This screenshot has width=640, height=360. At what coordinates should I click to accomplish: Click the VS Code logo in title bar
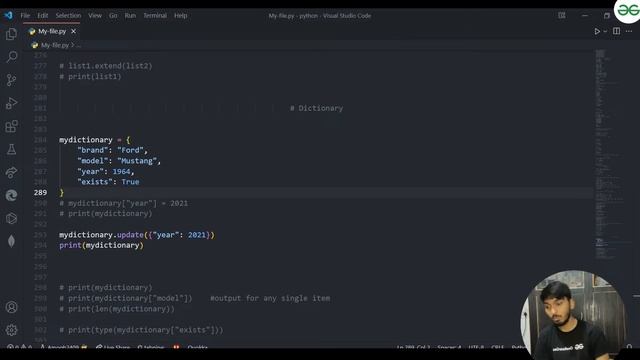tap(9, 16)
